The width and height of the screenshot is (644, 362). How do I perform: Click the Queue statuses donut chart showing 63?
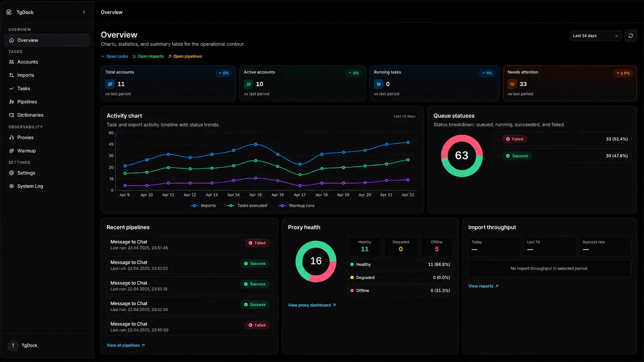[461, 156]
